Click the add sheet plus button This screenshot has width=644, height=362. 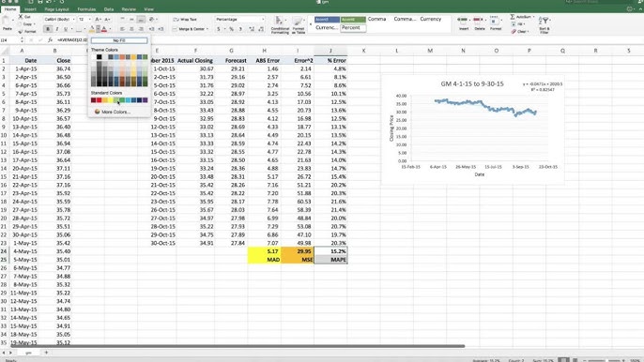tap(46, 353)
